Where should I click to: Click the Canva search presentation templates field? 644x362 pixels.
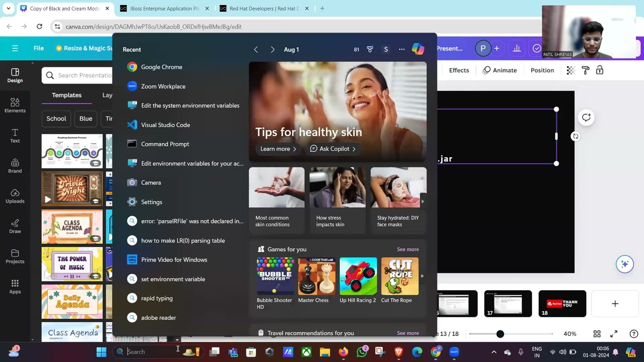(x=77, y=75)
